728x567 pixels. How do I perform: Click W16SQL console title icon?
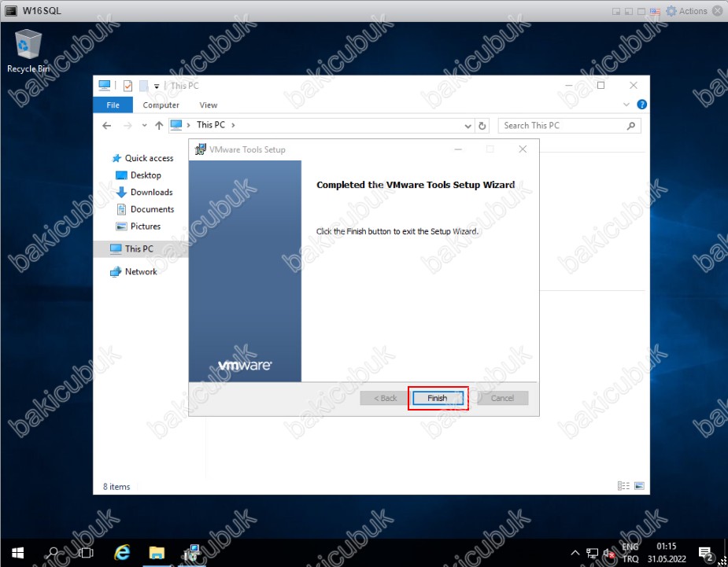coord(11,11)
